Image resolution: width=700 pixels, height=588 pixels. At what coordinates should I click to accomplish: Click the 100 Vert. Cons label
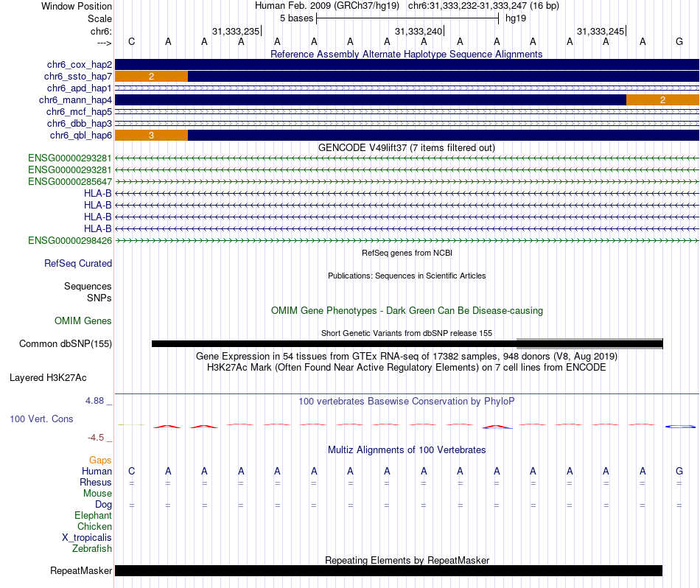click(41, 419)
